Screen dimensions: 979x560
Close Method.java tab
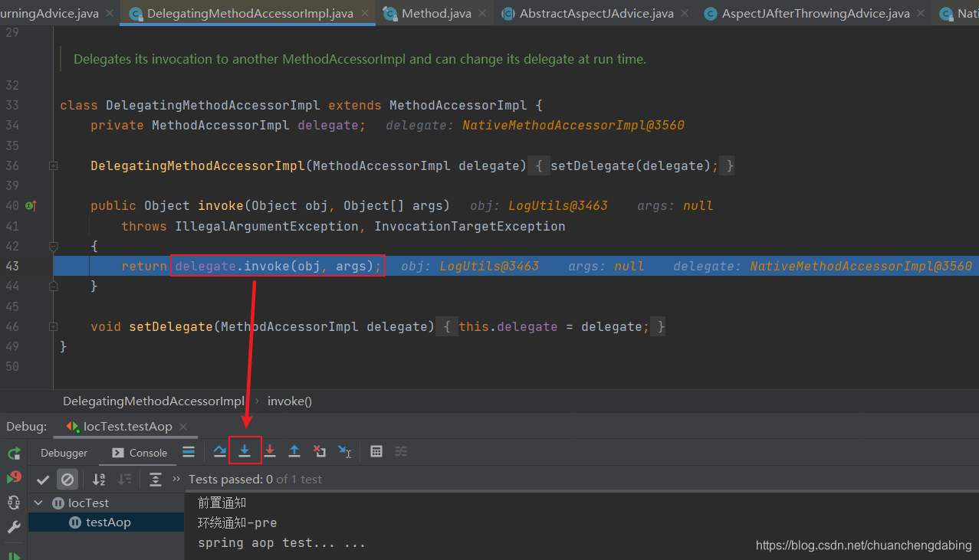point(483,14)
